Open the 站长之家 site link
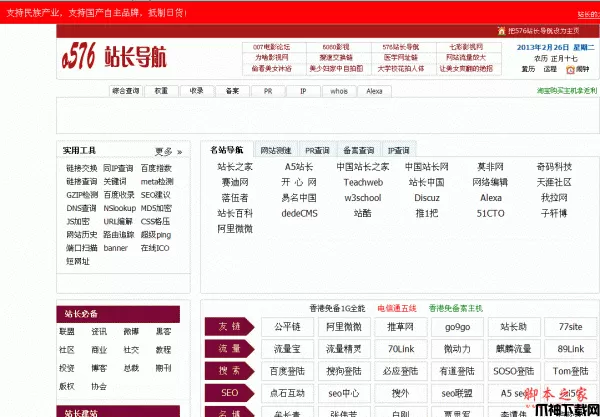Viewport: 600px width, 417px height. [x=235, y=167]
